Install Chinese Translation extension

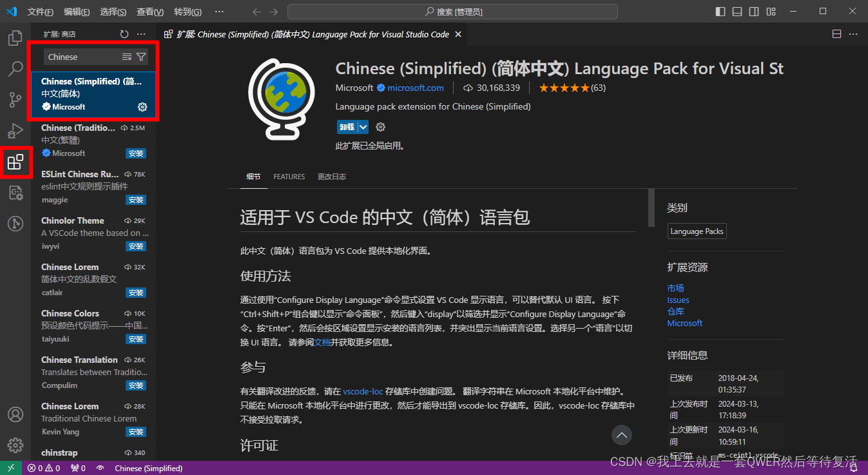[x=136, y=385]
